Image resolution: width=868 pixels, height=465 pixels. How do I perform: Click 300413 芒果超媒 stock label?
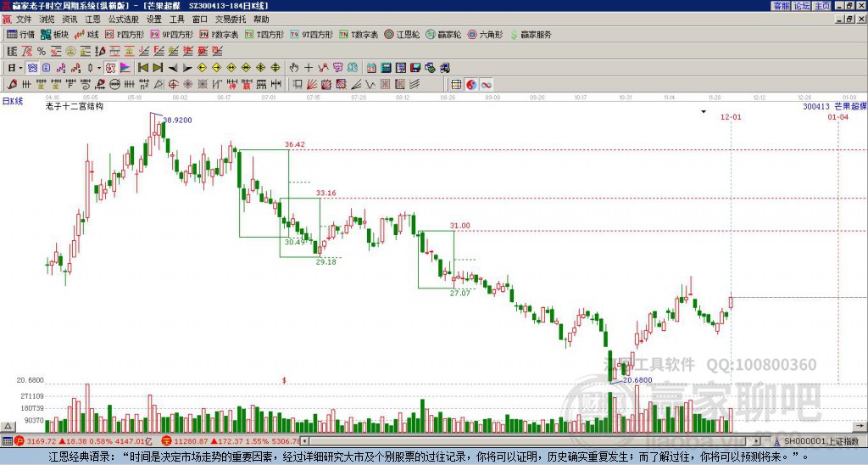pyautogui.click(x=835, y=106)
